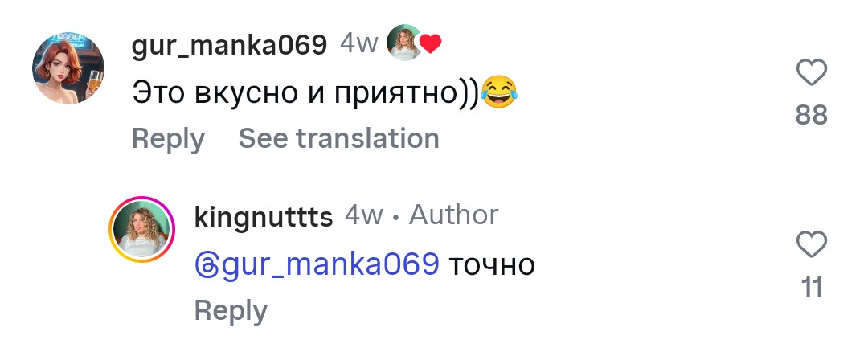Screen dimensions: 868x348
Task: Open the blue @gur_manka069 mention
Action: point(317,263)
